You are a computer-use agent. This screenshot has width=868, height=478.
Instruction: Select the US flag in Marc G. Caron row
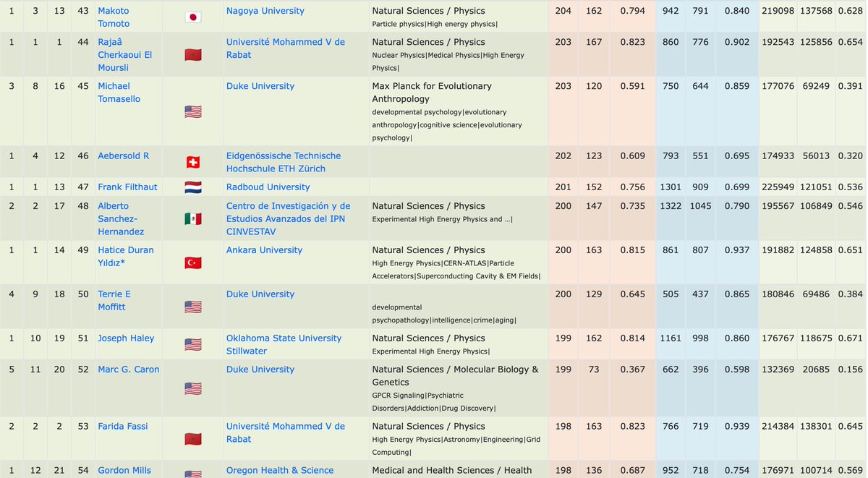coord(192,388)
